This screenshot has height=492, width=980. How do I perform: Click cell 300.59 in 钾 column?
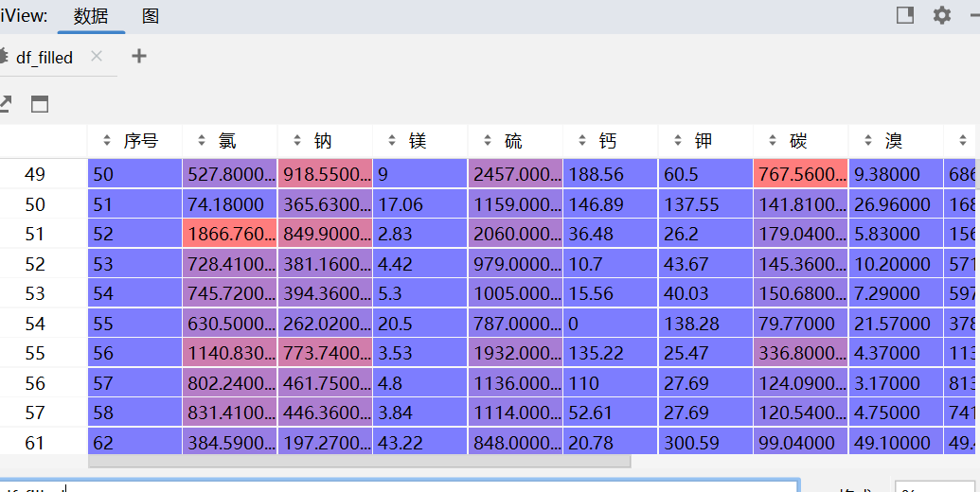(705, 443)
